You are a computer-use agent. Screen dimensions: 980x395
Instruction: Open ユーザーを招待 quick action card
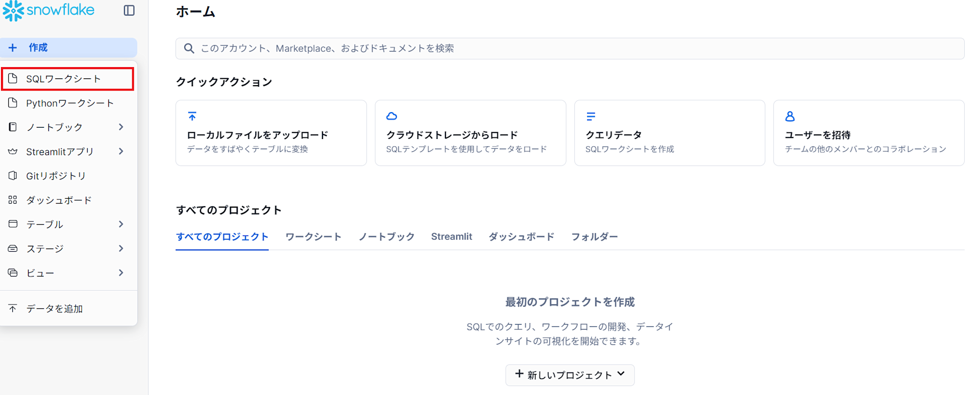point(869,133)
